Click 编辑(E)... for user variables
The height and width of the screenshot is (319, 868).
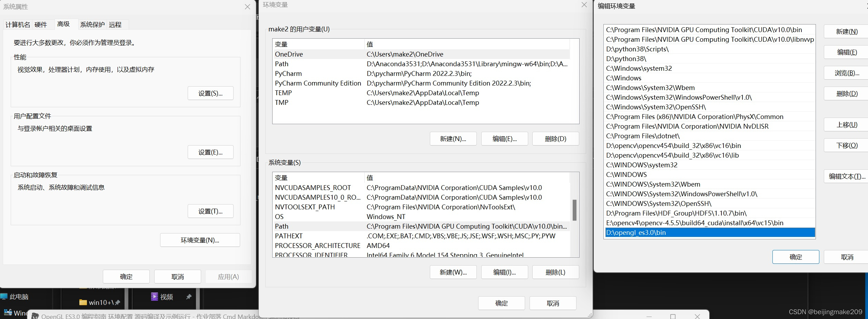pos(504,139)
